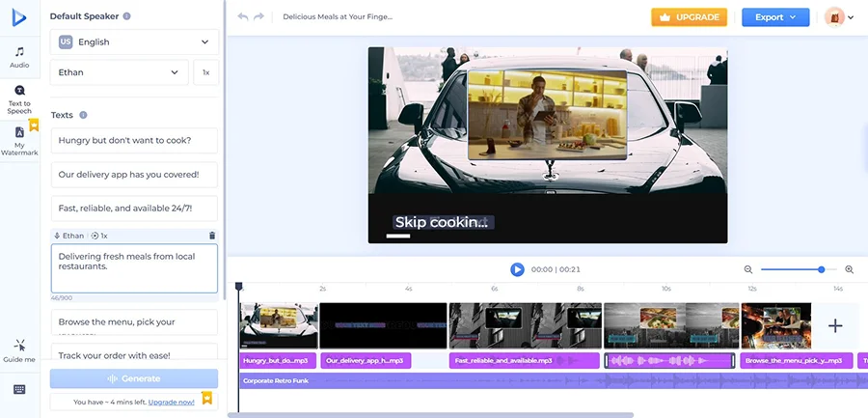This screenshot has height=418, width=868.
Task: Zoom in the timeline
Action: (849, 269)
